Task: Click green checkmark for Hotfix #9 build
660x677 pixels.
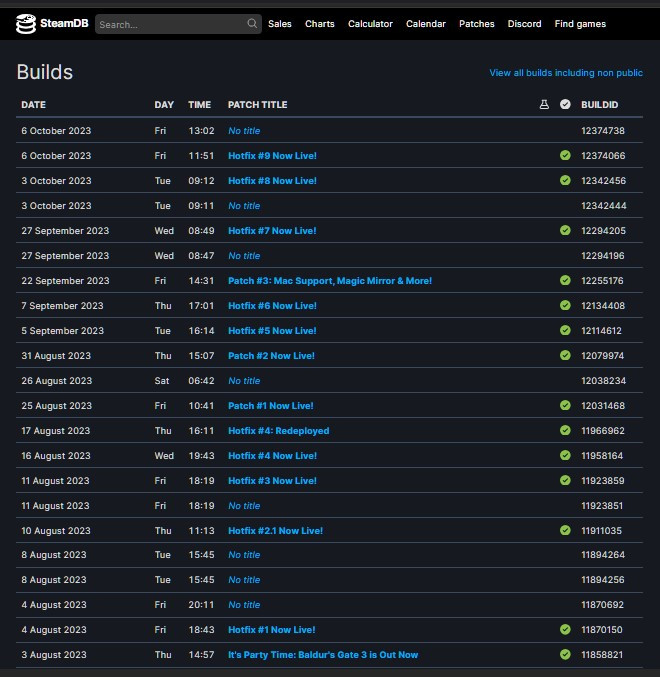Action: (x=565, y=156)
